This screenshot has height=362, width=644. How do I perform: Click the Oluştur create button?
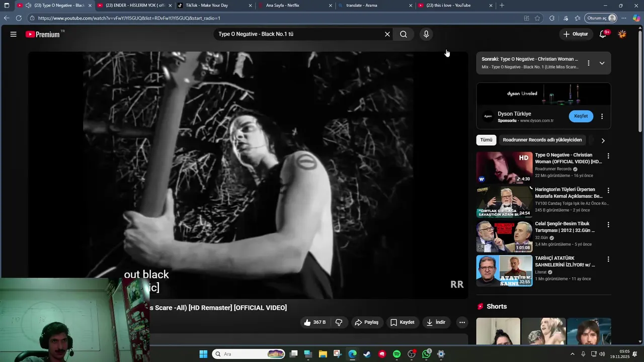(x=575, y=34)
